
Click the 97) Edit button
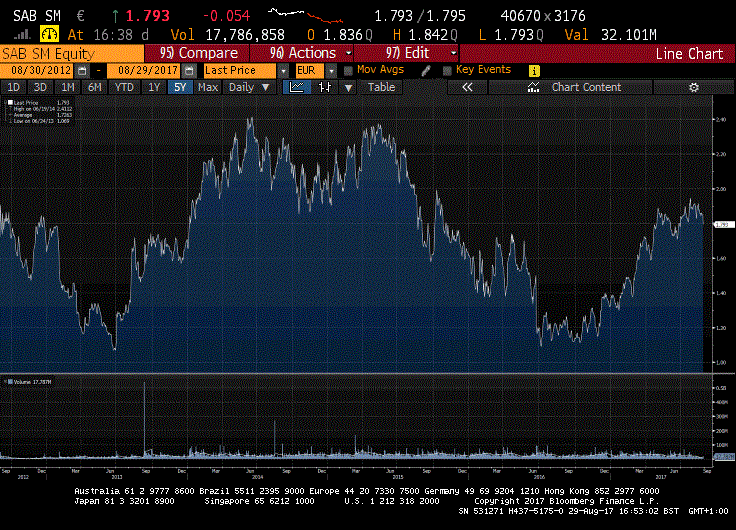pos(407,54)
